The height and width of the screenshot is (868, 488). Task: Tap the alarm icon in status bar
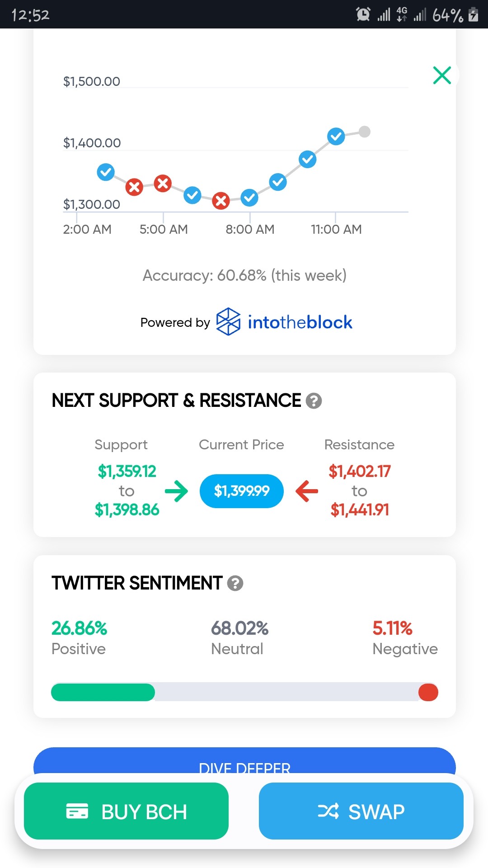[x=363, y=14]
